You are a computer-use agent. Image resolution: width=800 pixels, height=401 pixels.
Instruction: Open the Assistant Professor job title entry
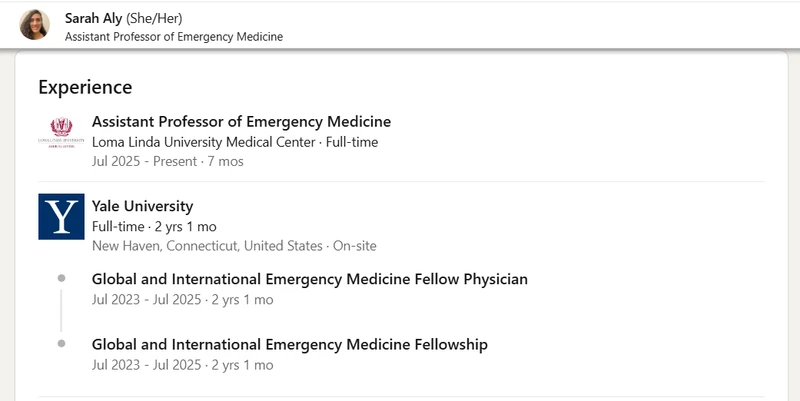[241, 122]
